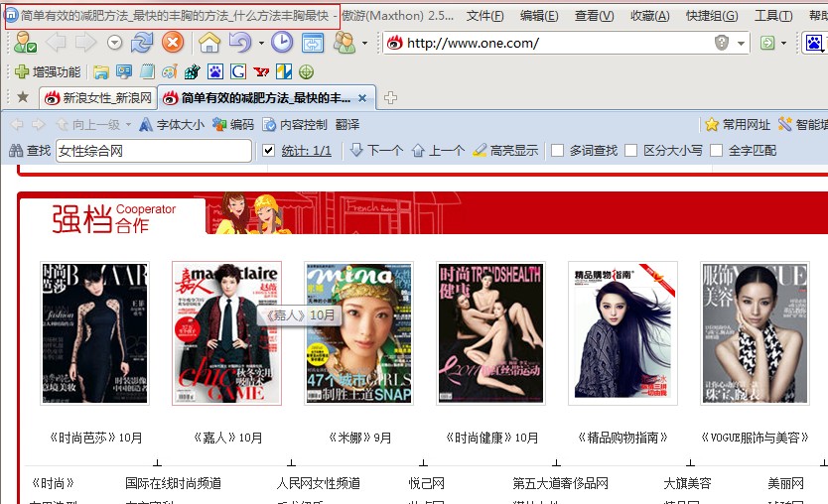Click the user account icon with green check
Viewport: 828px width, 504px height.
[25, 43]
